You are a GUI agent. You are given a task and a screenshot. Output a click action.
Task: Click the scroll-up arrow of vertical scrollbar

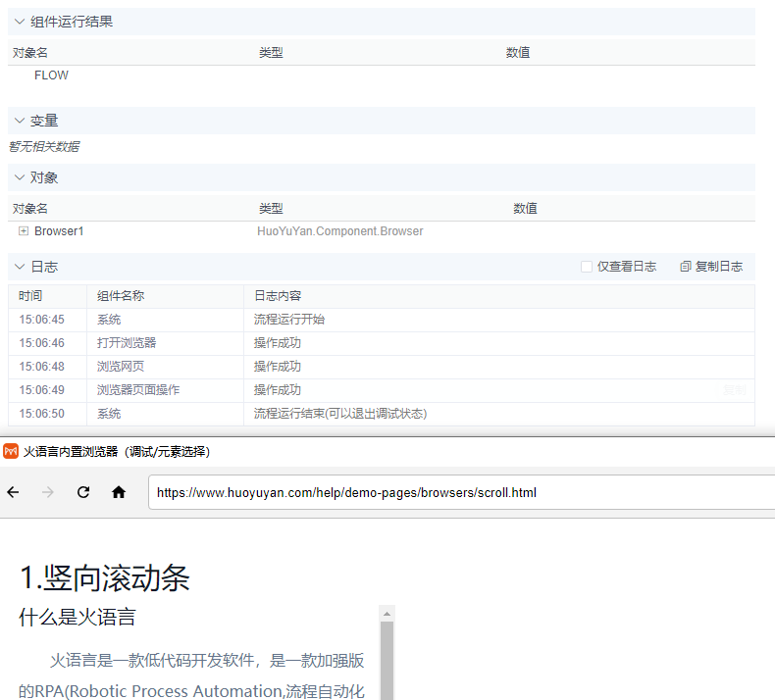point(387,614)
